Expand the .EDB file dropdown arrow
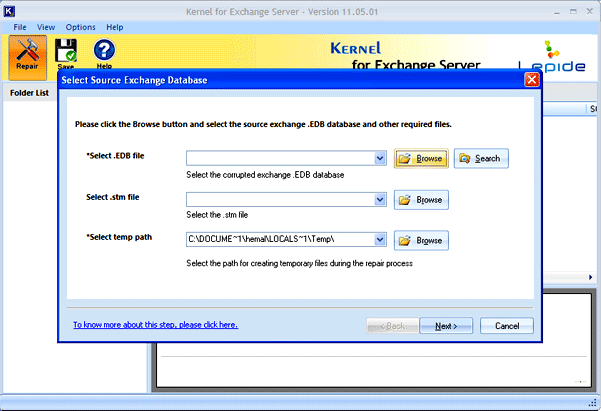Viewport: 601px width, 411px height. [x=380, y=158]
